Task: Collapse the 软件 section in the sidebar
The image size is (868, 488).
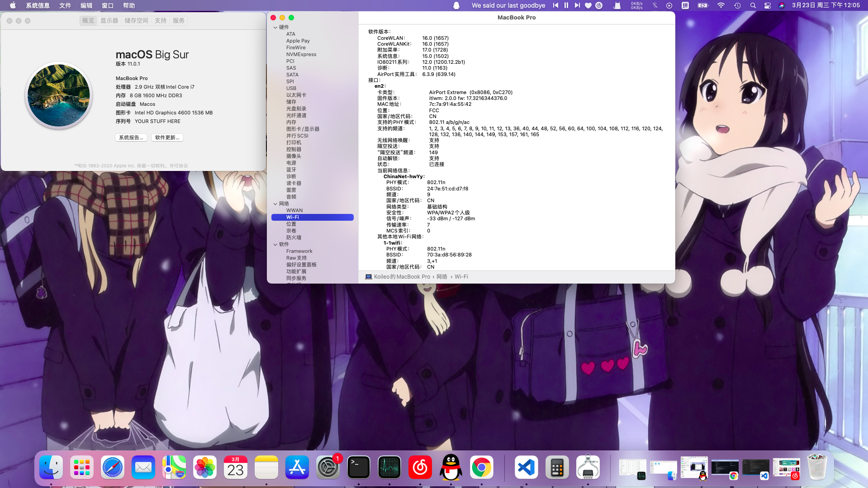Action: click(275, 244)
